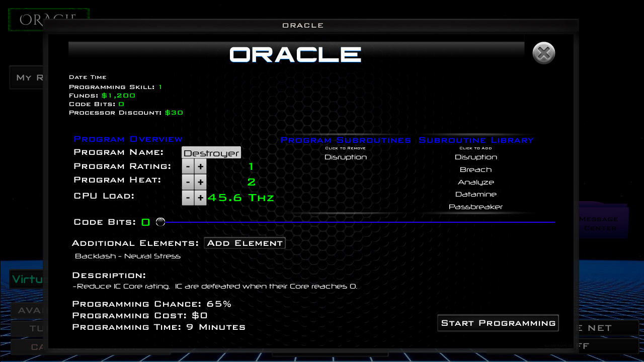Increase Program Rating with the plus stepper
The height and width of the screenshot is (362, 644).
[x=200, y=166]
